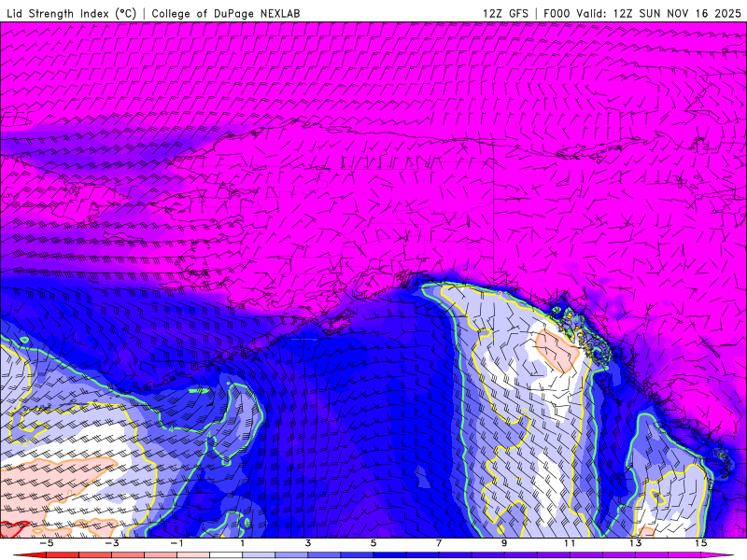Click the 3 value on the color scale
Image resolution: width=747 pixels, height=560 pixels.
pyautogui.click(x=308, y=543)
